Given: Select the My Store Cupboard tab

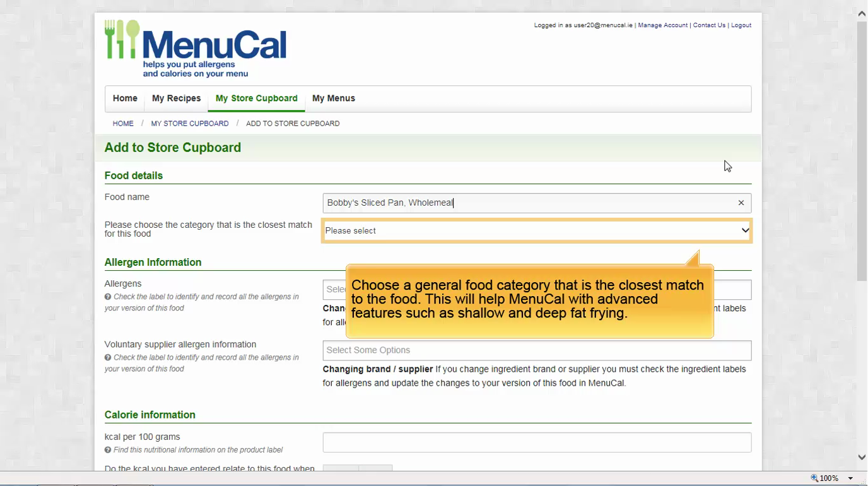Looking at the screenshot, I should (257, 98).
